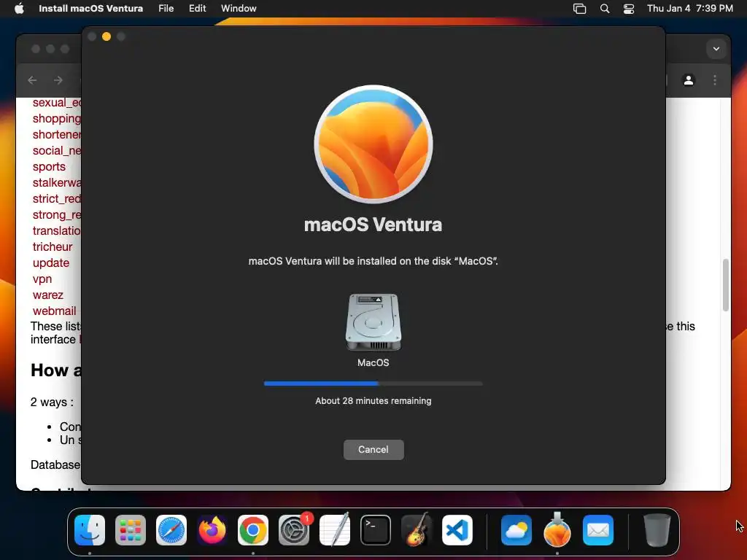Click date and time in menu bar
Viewport: 747px width, 560px height.
690,8
